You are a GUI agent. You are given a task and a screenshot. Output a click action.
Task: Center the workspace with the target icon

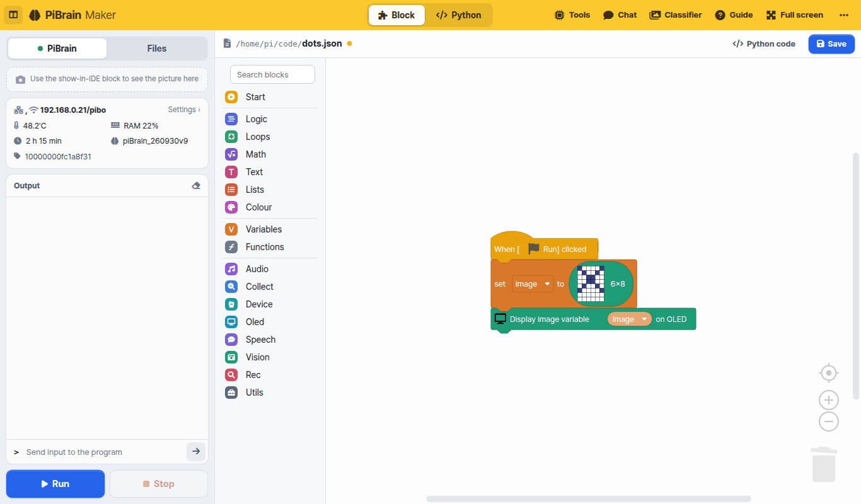click(x=829, y=373)
